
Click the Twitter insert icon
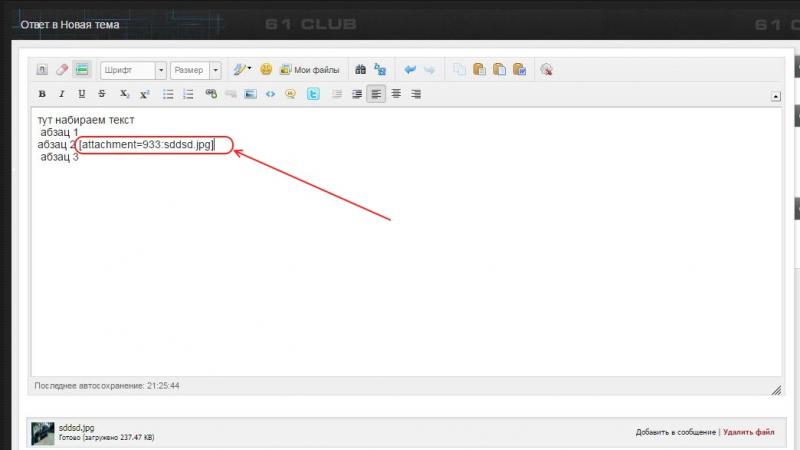pyautogui.click(x=312, y=94)
